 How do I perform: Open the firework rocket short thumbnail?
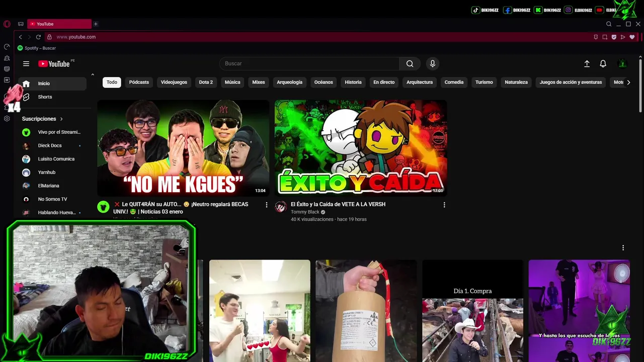pyautogui.click(x=366, y=311)
